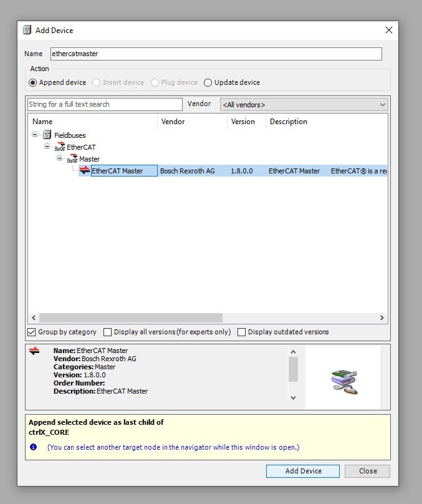Click the EtherCAT folder icon
Screen dimensions: 422x504
pos(59,147)
